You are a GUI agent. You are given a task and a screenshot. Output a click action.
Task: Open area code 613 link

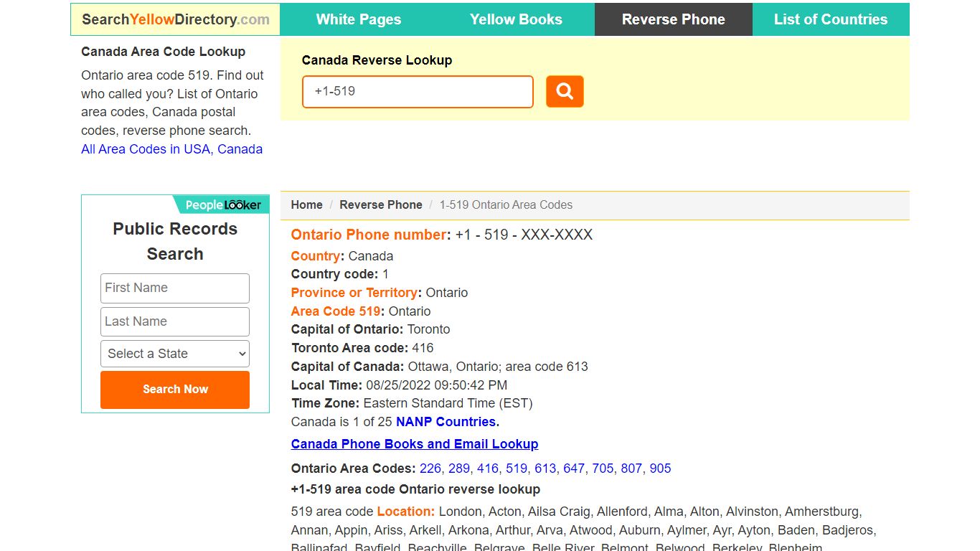pyautogui.click(x=545, y=468)
